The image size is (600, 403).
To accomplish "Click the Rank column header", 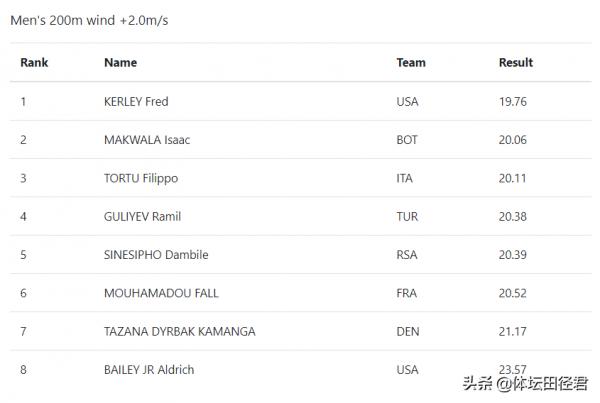I will tap(34, 62).
